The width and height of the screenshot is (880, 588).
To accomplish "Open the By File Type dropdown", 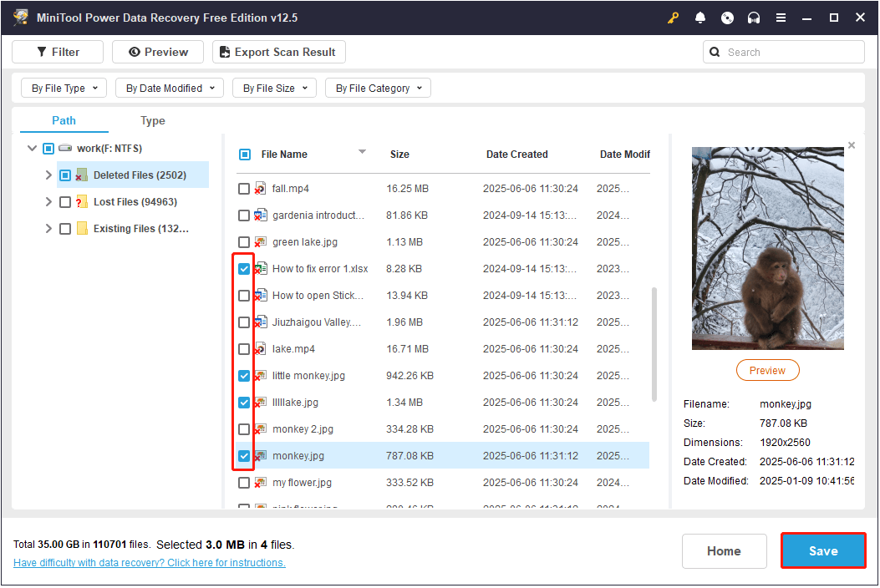I will click(64, 87).
